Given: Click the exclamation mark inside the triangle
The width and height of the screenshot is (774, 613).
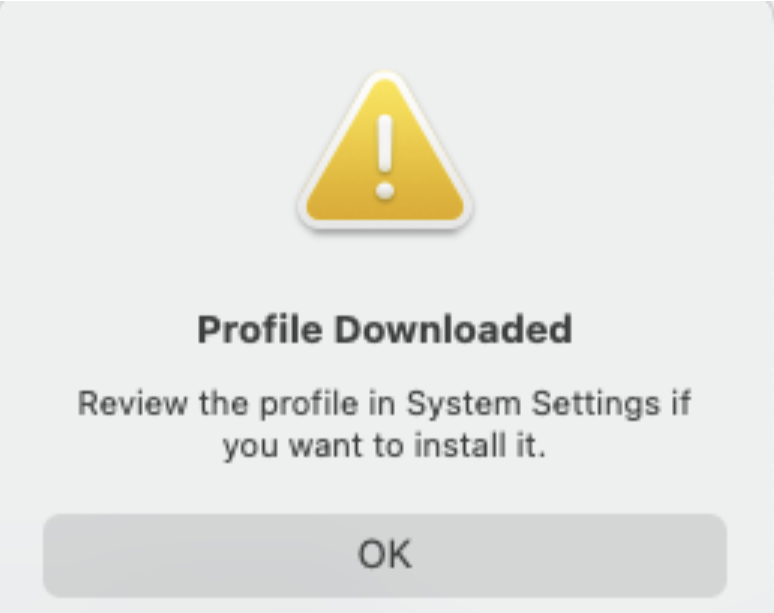Looking at the screenshot, I should click(385, 157).
